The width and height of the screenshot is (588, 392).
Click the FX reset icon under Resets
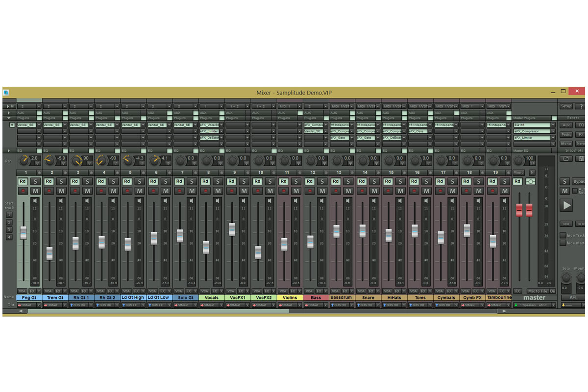coord(582,134)
